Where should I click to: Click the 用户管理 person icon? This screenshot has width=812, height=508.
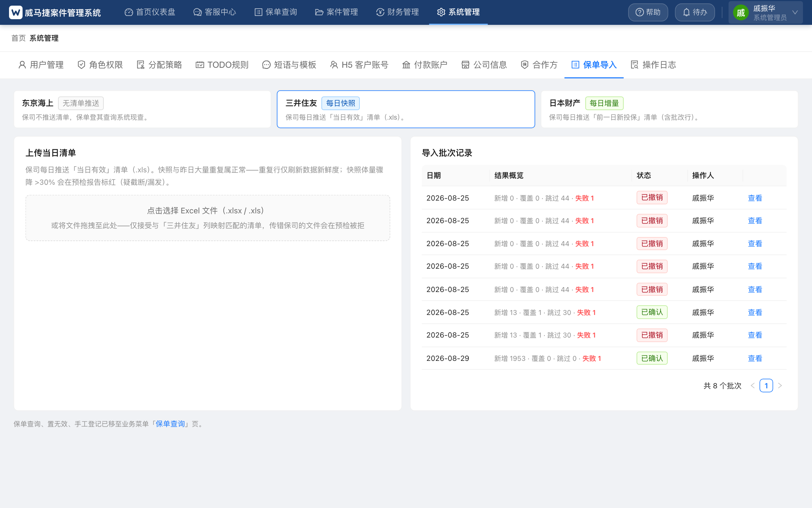coord(22,65)
